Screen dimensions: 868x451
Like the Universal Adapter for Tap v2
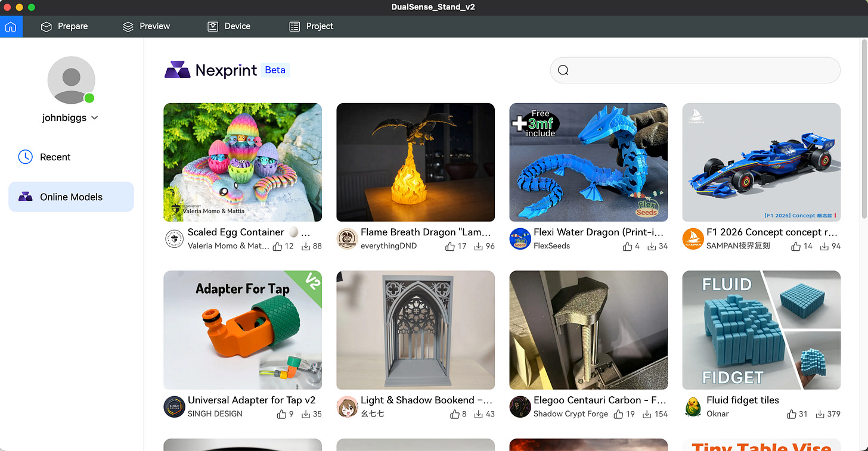coord(281,414)
